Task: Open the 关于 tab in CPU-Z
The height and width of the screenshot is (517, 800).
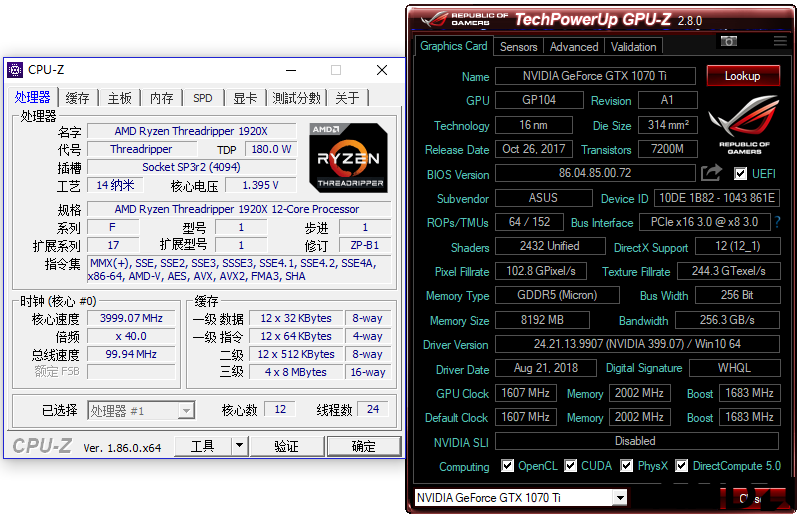Action: [x=347, y=97]
